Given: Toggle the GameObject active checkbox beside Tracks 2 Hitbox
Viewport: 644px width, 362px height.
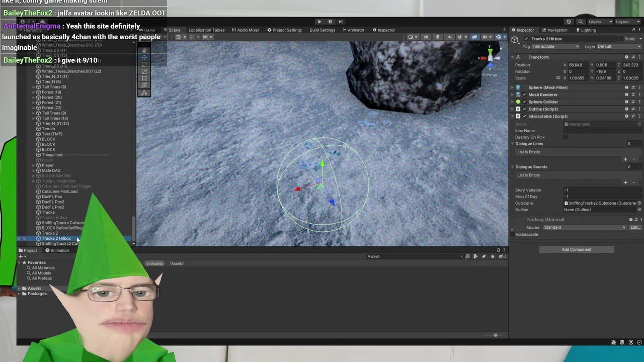Looking at the screenshot, I should pyautogui.click(x=526, y=39).
